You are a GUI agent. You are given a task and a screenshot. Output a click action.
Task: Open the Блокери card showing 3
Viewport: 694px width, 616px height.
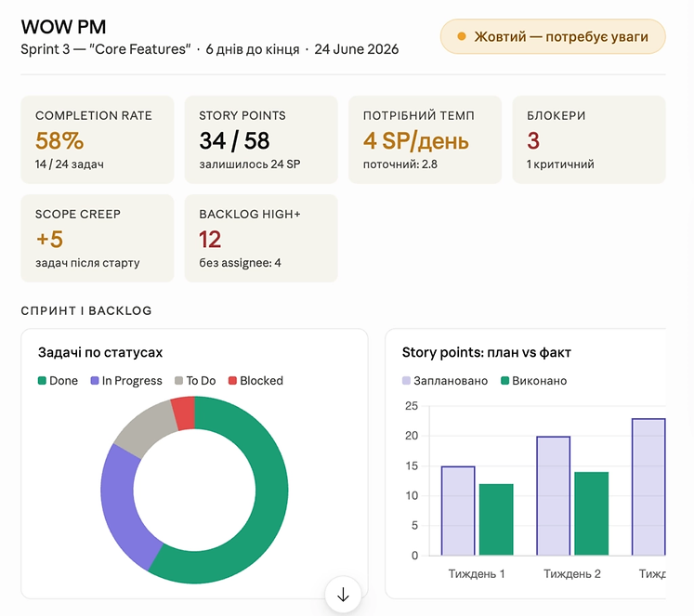coord(589,139)
